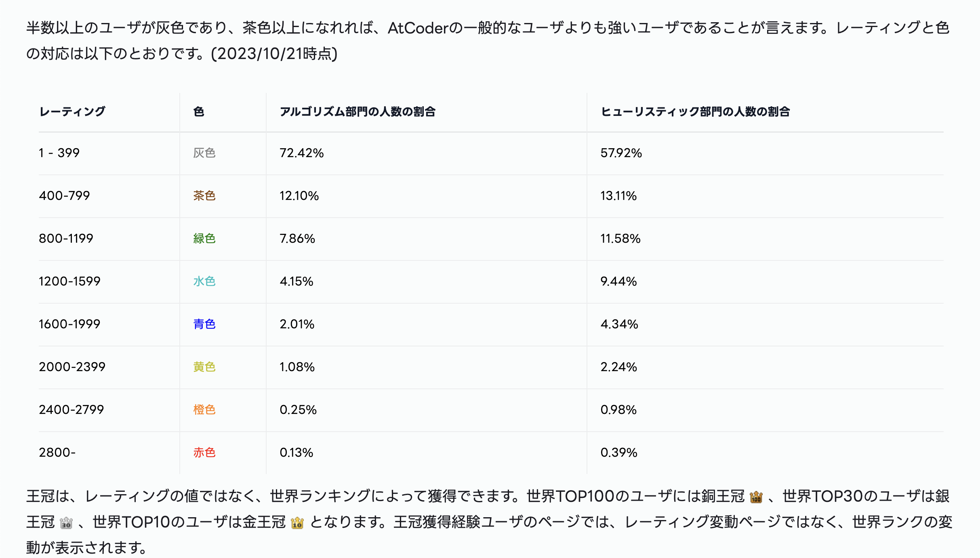Click the blue 青色 color label
The image size is (980, 558).
(204, 324)
